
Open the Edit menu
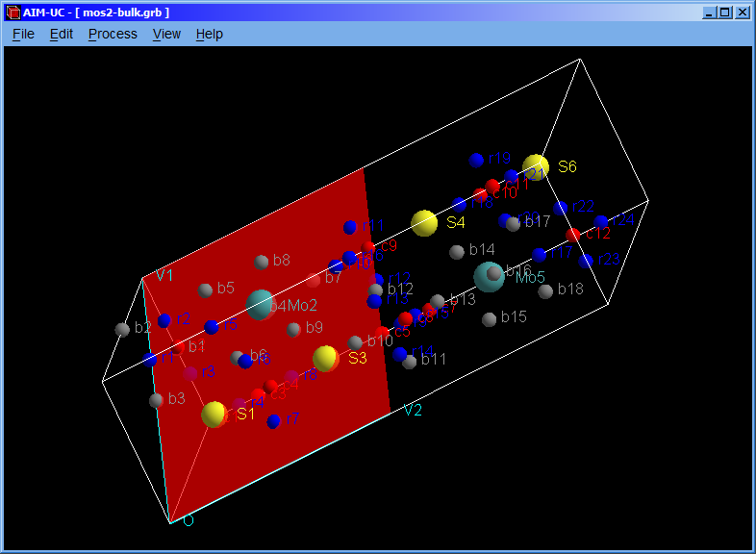click(62, 34)
